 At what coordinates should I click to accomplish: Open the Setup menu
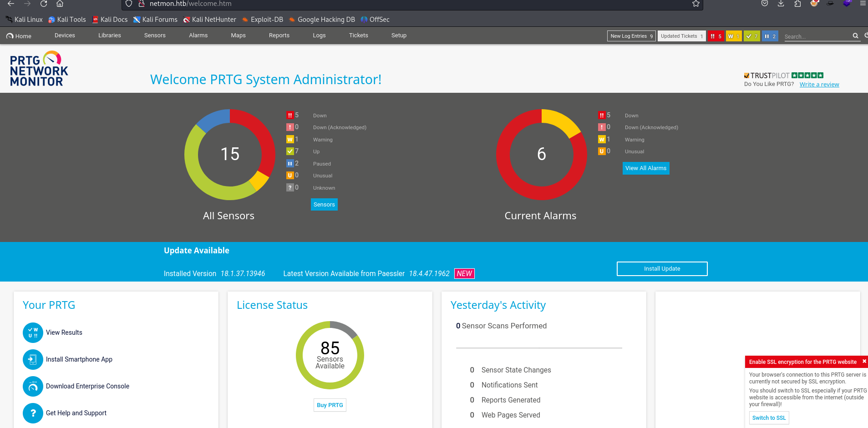tap(399, 35)
